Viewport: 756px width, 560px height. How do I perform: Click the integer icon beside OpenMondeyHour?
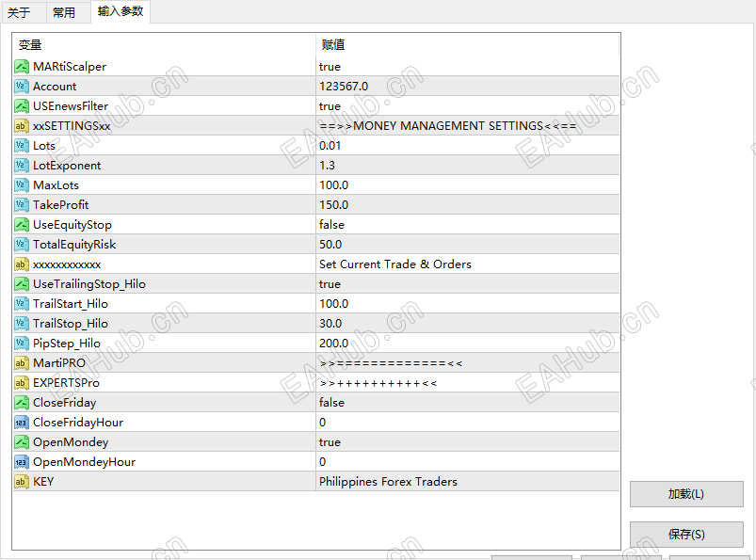coord(22,462)
